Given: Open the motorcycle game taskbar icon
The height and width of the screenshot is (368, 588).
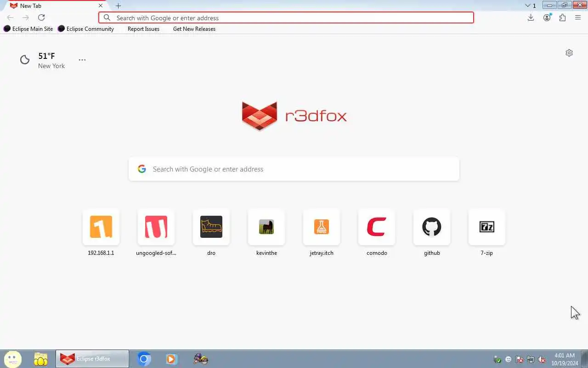Looking at the screenshot, I should (200, 359).
